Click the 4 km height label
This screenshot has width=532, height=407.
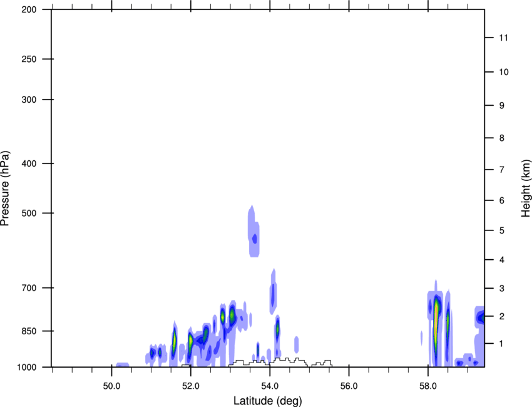(x=502, y=260)
